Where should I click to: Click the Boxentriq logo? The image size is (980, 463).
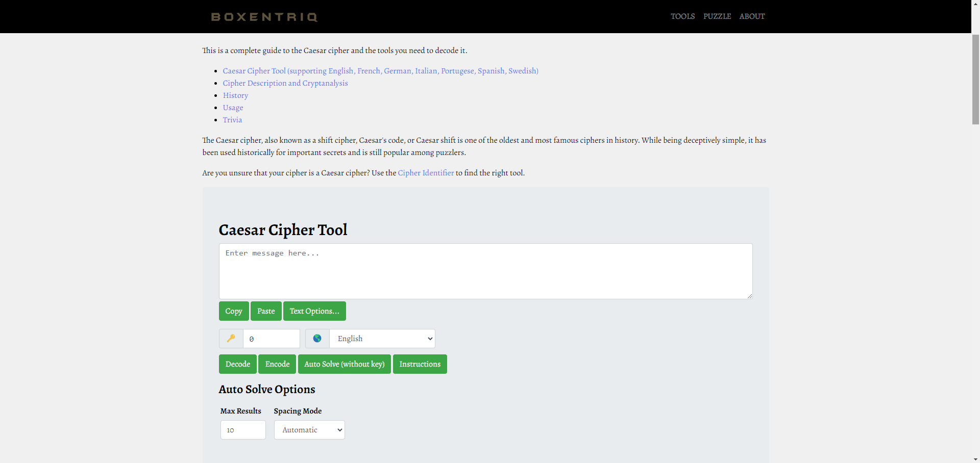[264, 17]
